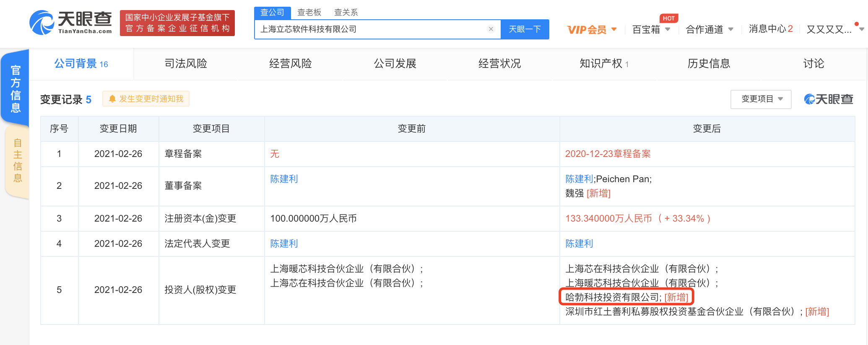The height and width of the screenshot is (345, 868).
Task: Click the 天眼一下 search button
Action: pos(525,29)
